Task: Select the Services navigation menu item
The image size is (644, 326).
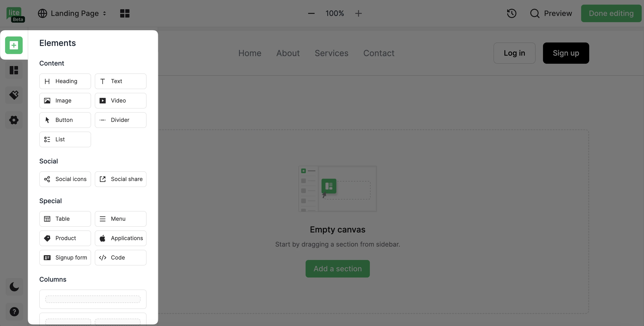Action: [331, 53]
